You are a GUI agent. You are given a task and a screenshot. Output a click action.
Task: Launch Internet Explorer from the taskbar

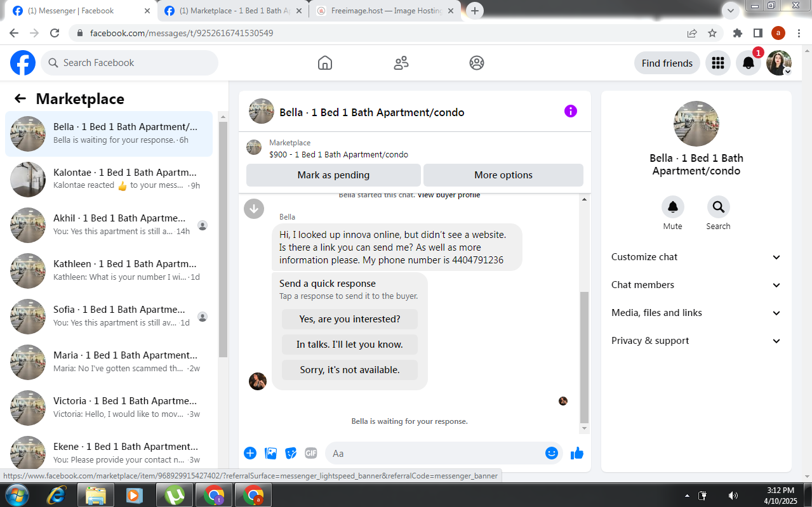tap(56, 495)
